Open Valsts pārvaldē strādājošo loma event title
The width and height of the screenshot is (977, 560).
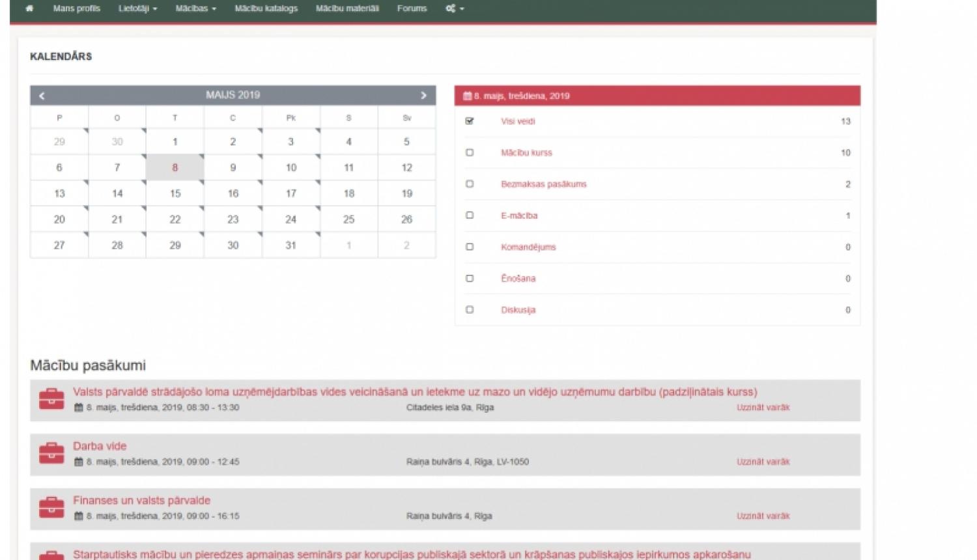[415, 392]
